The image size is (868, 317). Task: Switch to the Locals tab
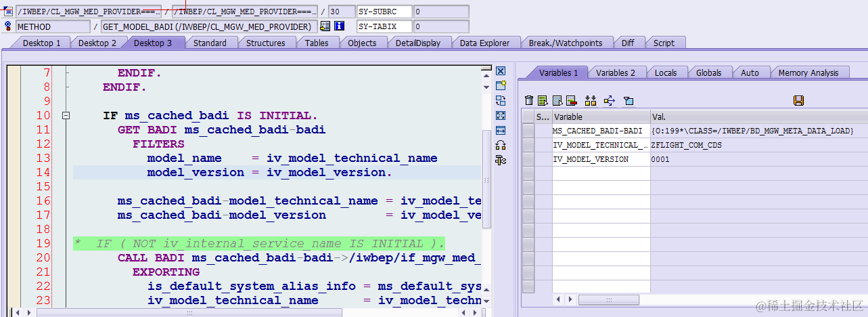[666, 72]
